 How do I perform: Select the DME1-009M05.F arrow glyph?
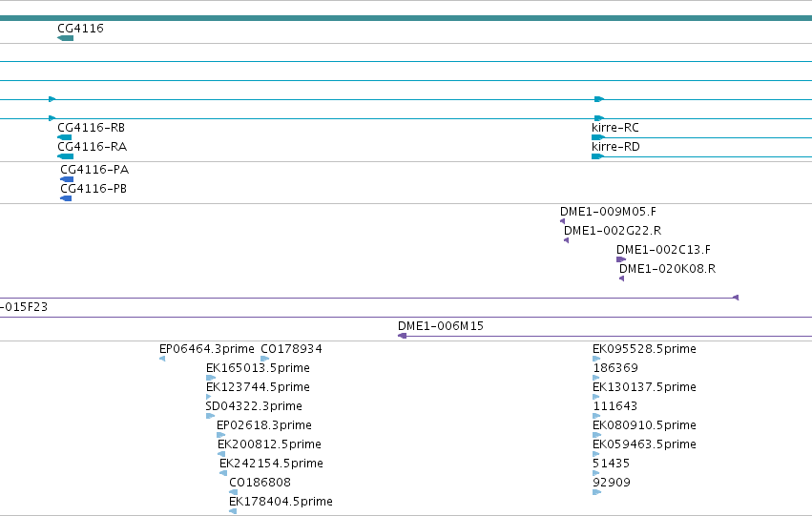pos(562,221)
